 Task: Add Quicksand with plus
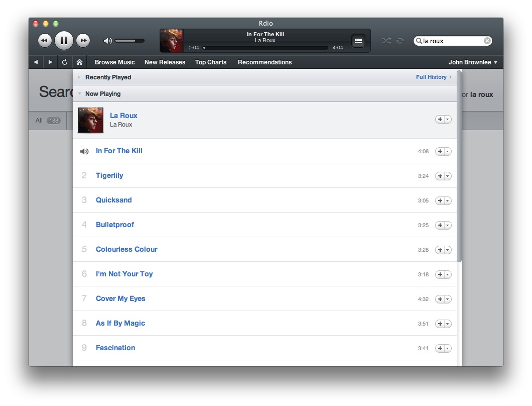point(440,201)
